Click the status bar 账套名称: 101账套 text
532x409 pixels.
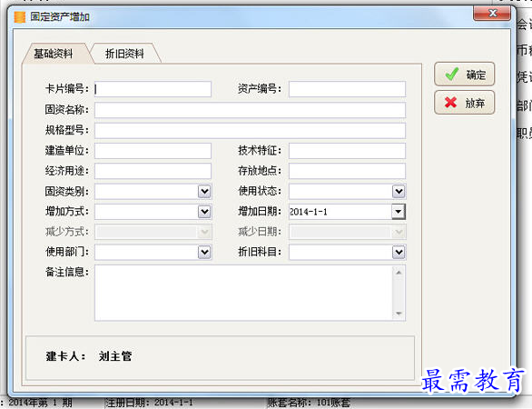click(309, 404)
